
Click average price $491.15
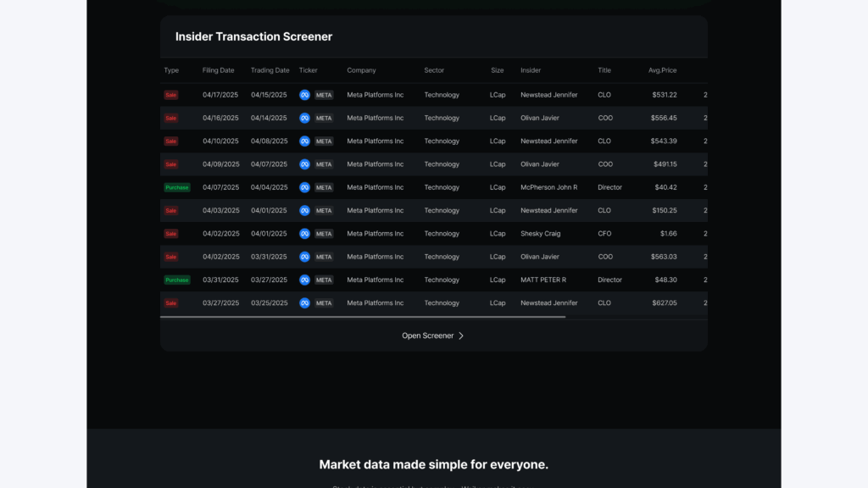[x=665, y=164]
